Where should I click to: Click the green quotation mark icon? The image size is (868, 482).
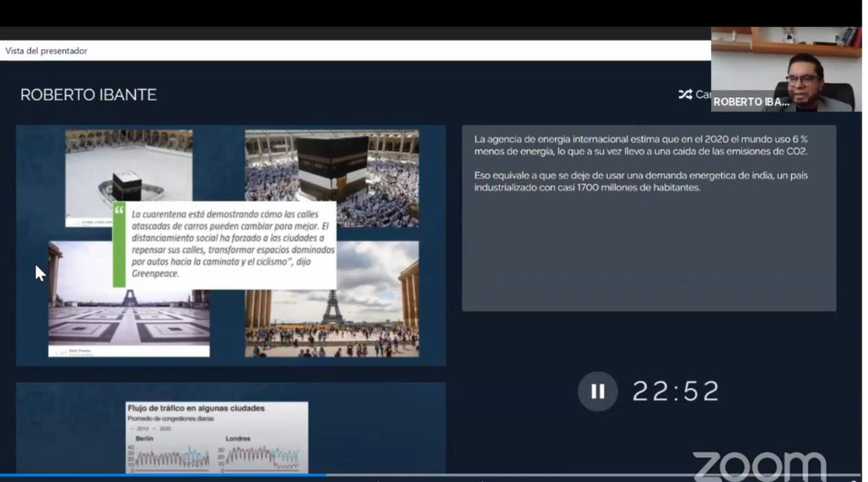tap(119, 210)
